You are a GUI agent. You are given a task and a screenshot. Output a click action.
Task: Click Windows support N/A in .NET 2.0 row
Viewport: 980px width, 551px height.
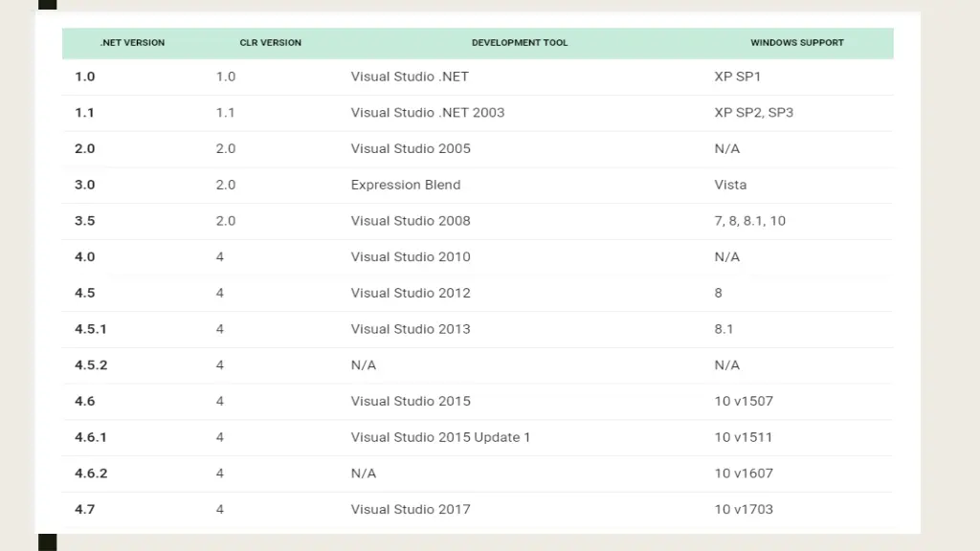[x=727, y=148]
